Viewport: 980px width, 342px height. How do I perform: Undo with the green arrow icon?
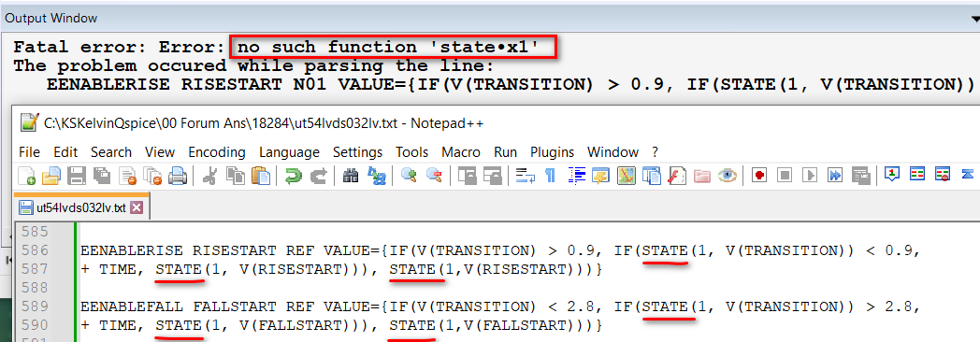tap(293, 176)
